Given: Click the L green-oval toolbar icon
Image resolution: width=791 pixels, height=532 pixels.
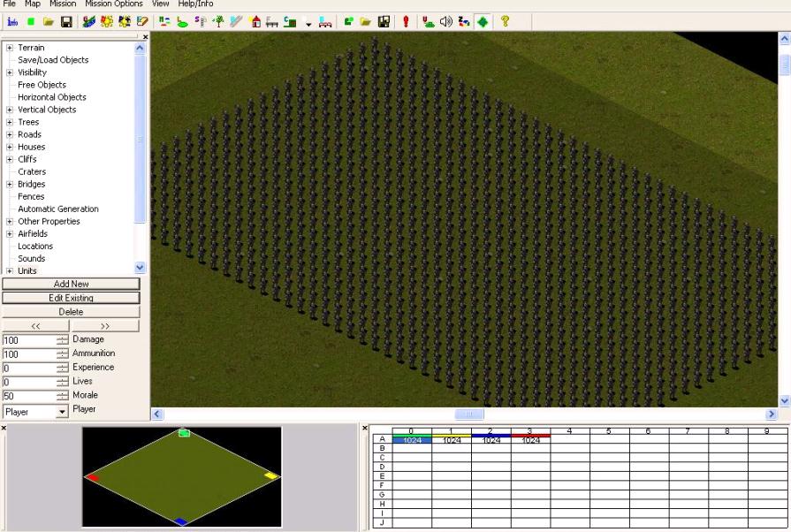Looking at the screenshot, I should [x=183, y=22].
